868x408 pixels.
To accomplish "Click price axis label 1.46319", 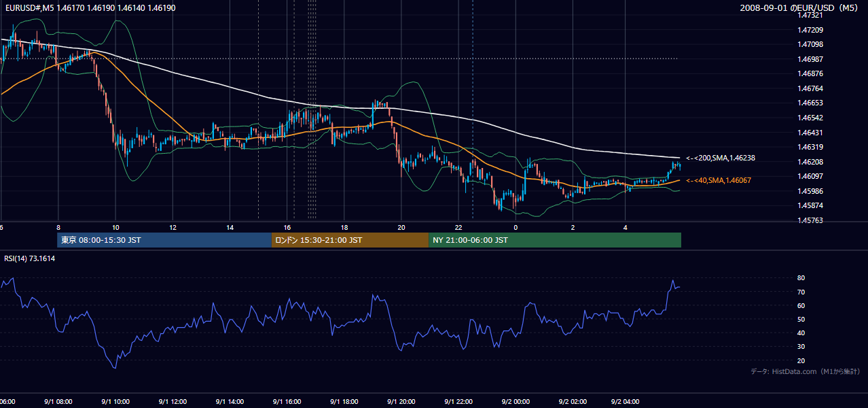I will click(x=811, y=147).
